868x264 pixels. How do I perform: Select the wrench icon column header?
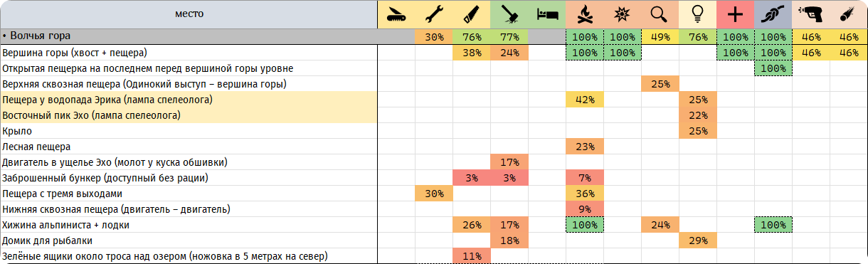pos(434,14)
